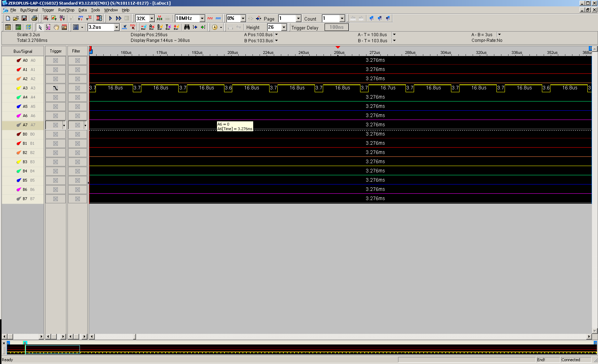Open the 3.2us zoom scale dropdown

tap(116, 27)
